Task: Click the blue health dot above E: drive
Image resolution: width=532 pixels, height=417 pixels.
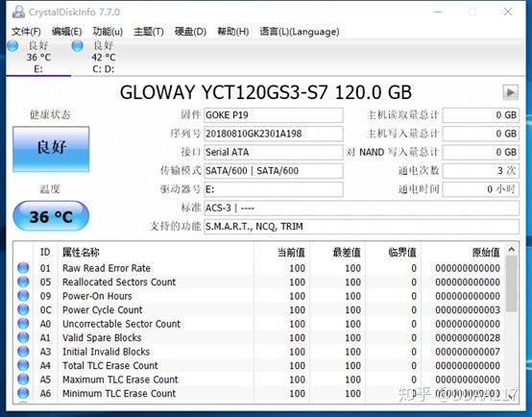Action: click(x=12, y=46)
